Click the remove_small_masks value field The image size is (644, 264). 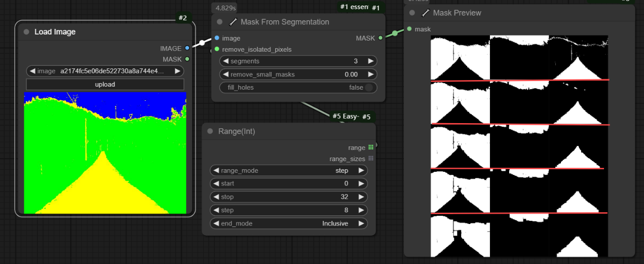(298, 74)
